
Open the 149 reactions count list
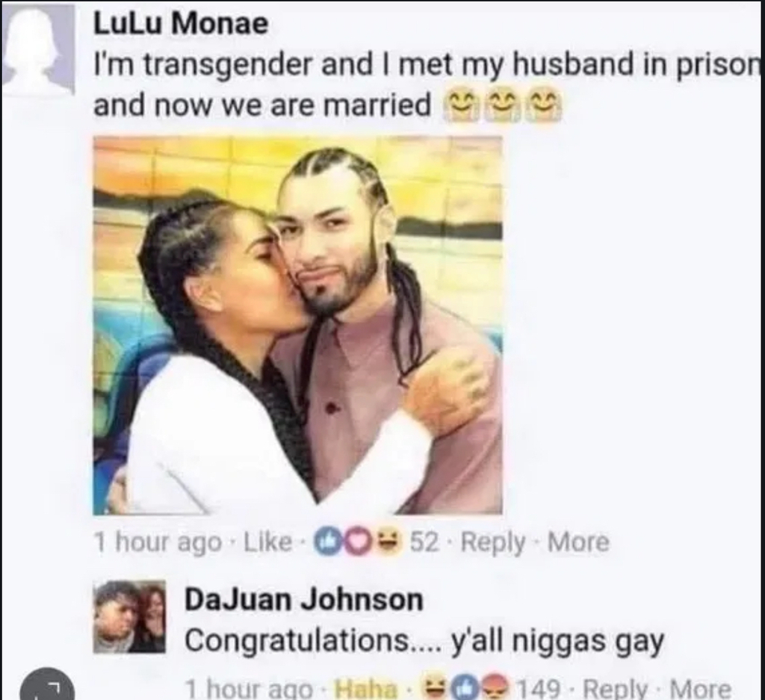click(538, 690)
